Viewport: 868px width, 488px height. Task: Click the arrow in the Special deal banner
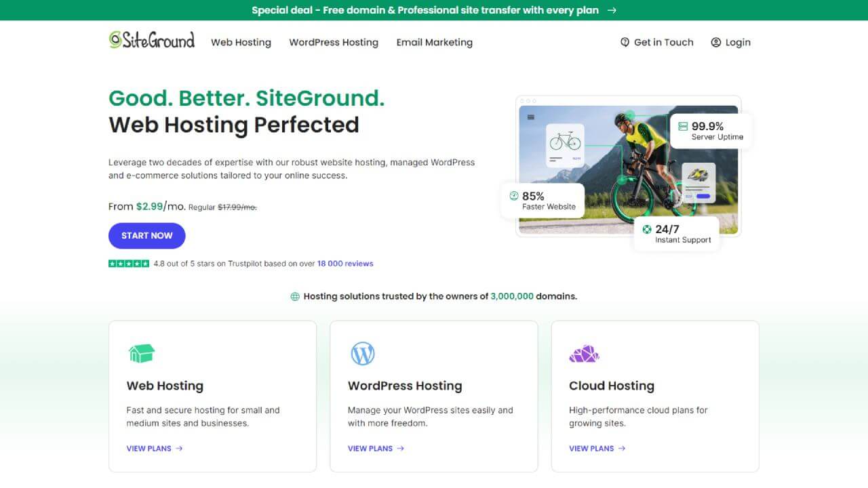tap(612, 10)
